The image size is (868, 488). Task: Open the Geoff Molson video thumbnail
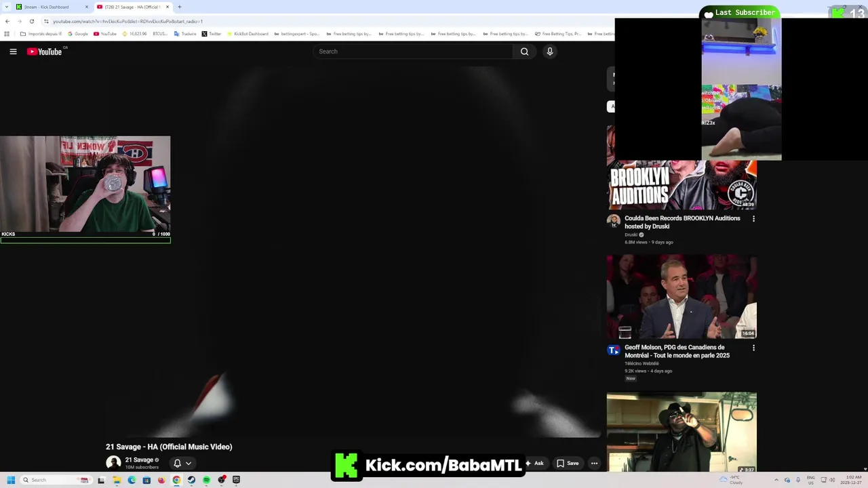point(682,297)
